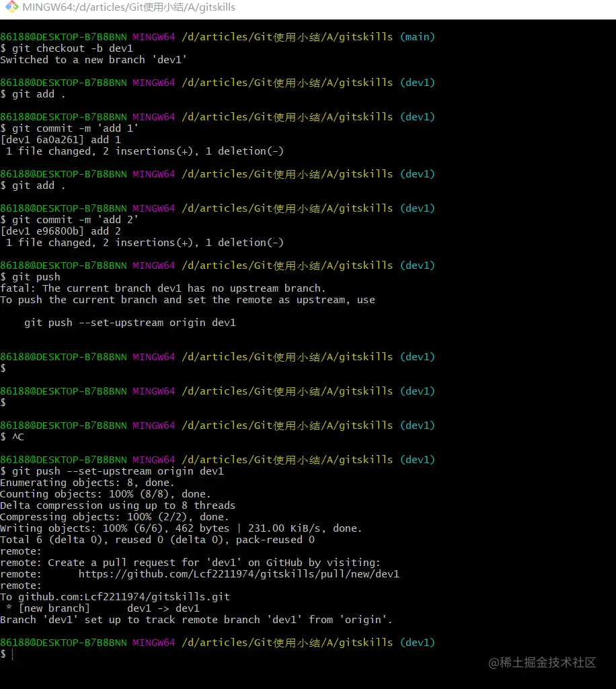Click the "git commit -m 'add 1'" command
The height and width of the screenshot is (689, 616).
pos(69,128)
